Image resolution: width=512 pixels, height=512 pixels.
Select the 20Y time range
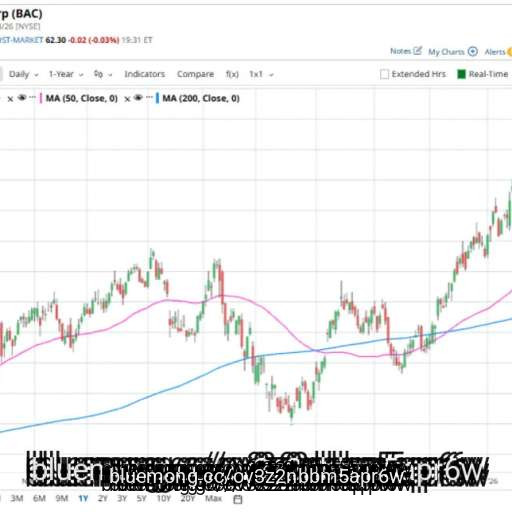pos(188,498)
